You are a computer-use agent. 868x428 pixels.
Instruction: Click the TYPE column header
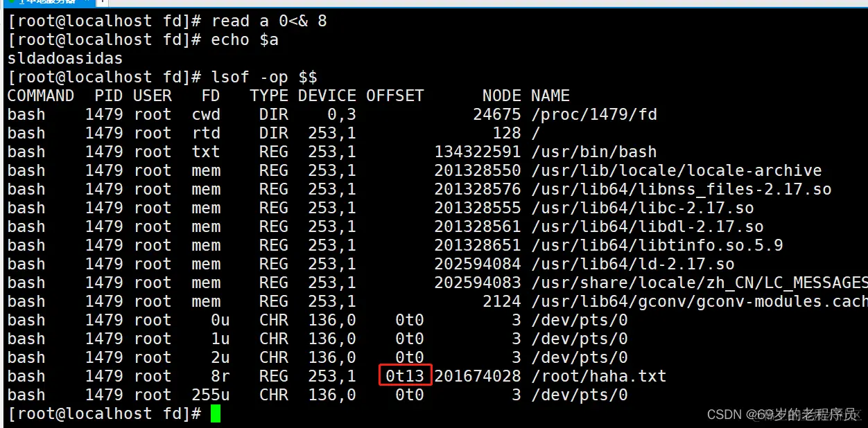point(269,96)
